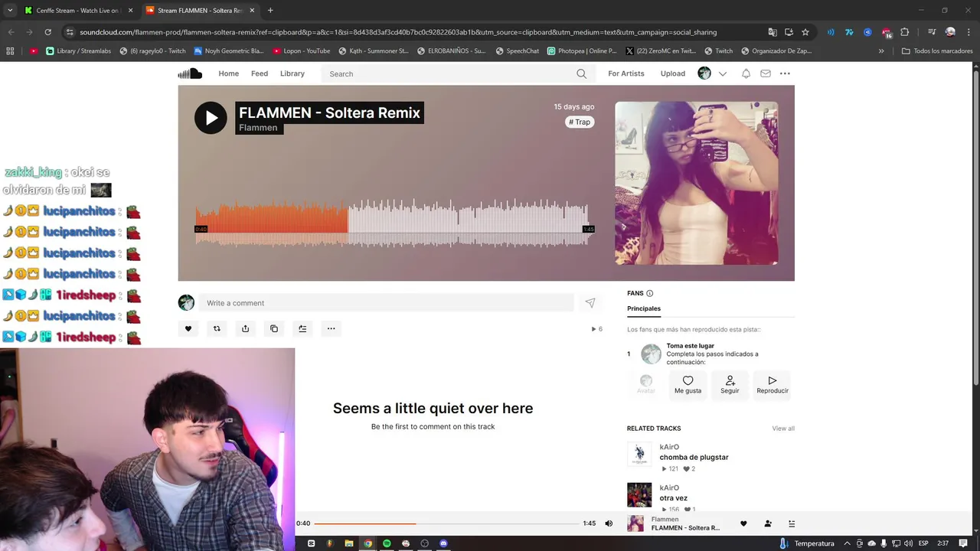Click the FANS info icon
The width and height of the screenshot is (980, 551).
(650, 293)
